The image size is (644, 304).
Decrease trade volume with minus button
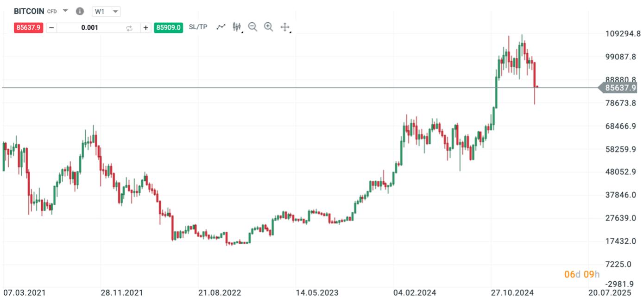[x=51, y=28]
